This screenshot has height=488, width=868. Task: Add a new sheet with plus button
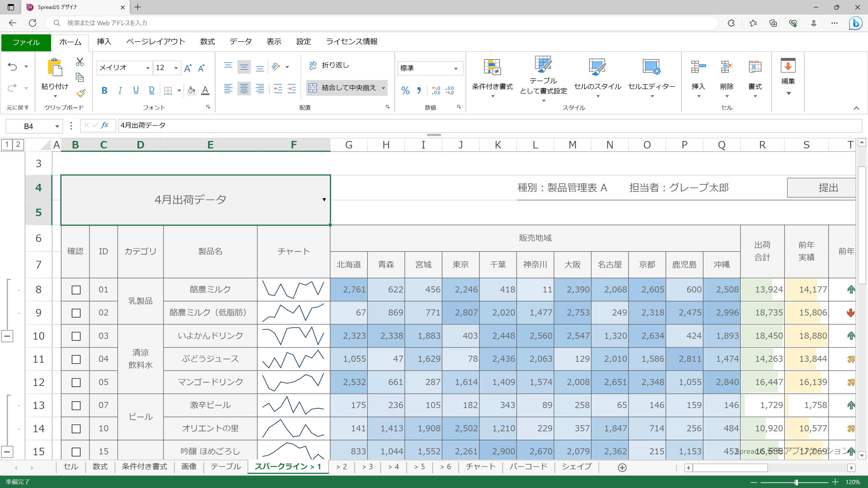622,467
